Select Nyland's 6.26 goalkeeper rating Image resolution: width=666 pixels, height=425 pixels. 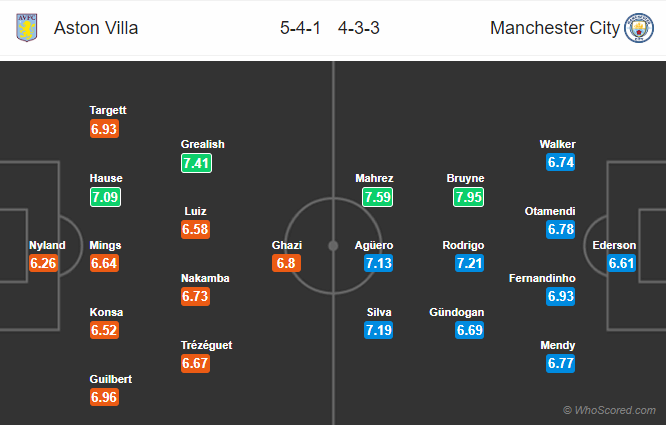[x=43, y=263]
